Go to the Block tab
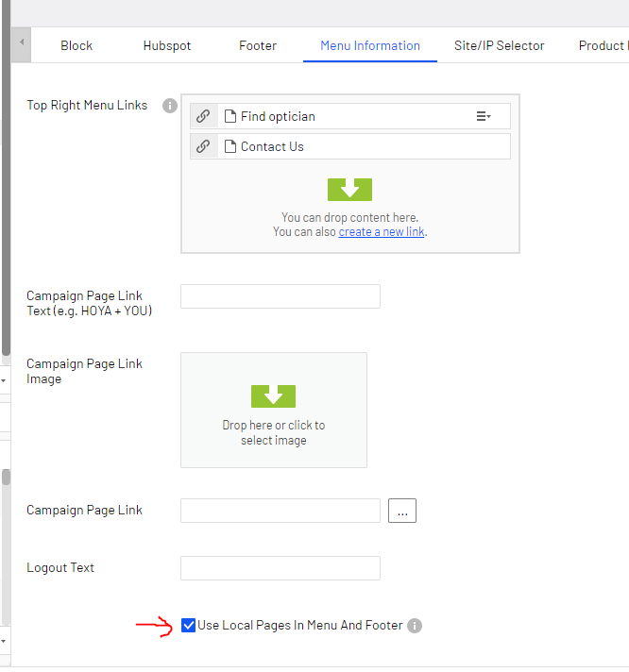629x672 pixels. point(76,45)
